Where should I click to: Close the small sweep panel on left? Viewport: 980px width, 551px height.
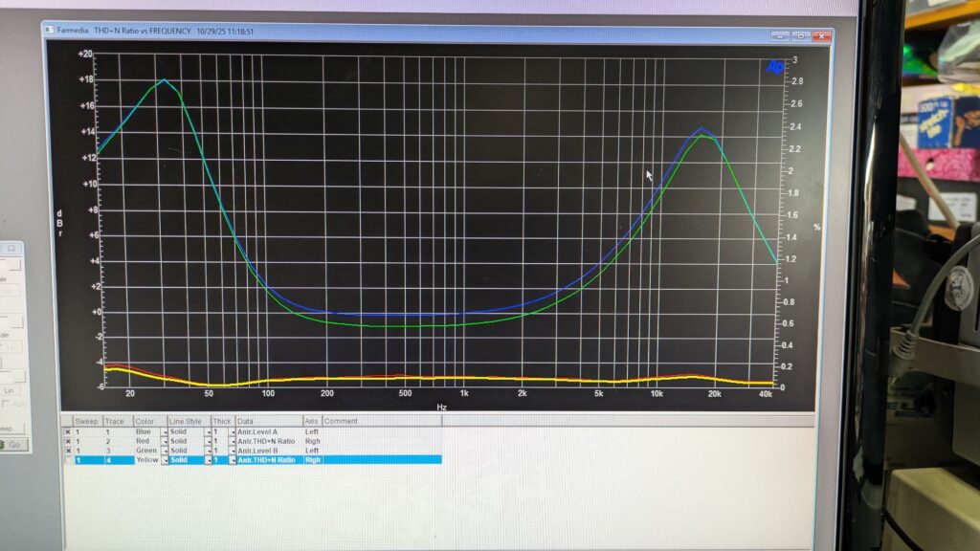click(11, 248)
